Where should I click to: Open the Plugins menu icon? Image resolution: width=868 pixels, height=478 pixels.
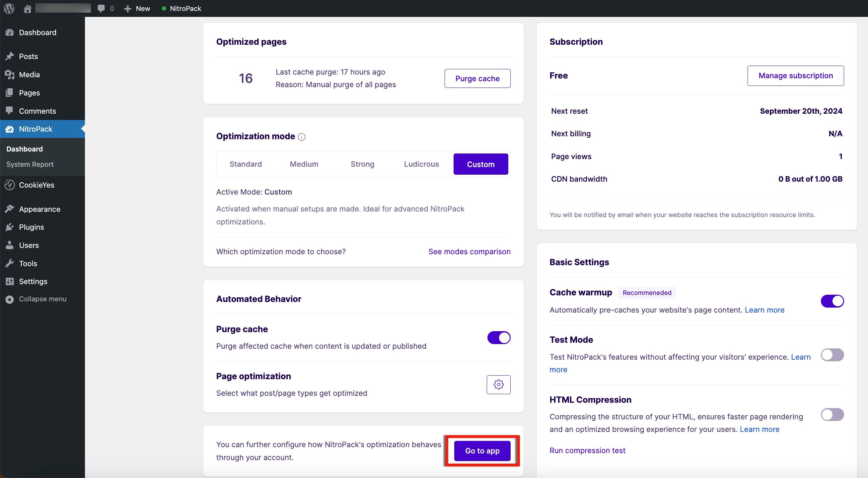(x=10, y=227)
